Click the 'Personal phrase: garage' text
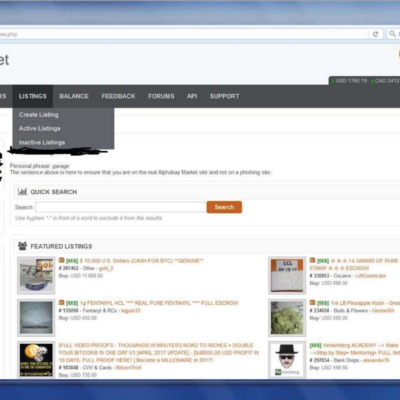The image size is (400, 400). tap(40, 166)
